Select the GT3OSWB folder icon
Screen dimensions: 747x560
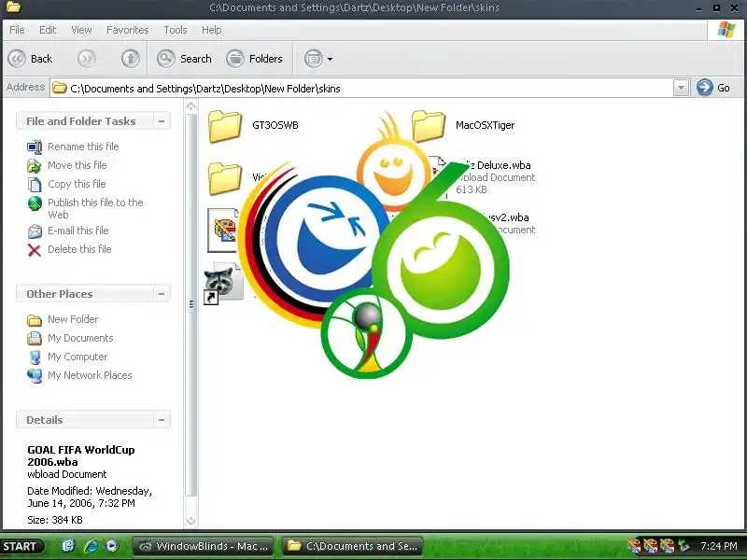[225, 126]
